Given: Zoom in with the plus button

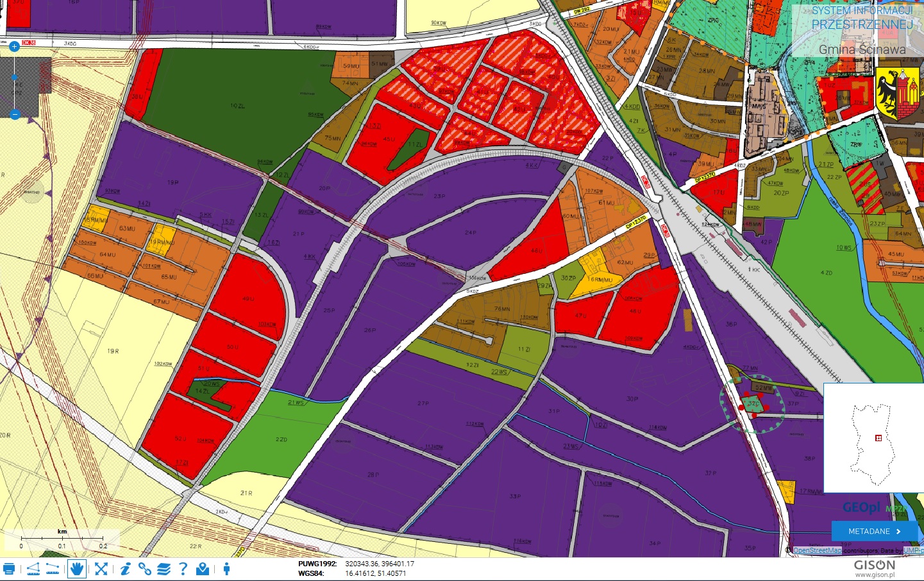Looking at the screenshot, I should pyautogui.click(x=15, y=46).
